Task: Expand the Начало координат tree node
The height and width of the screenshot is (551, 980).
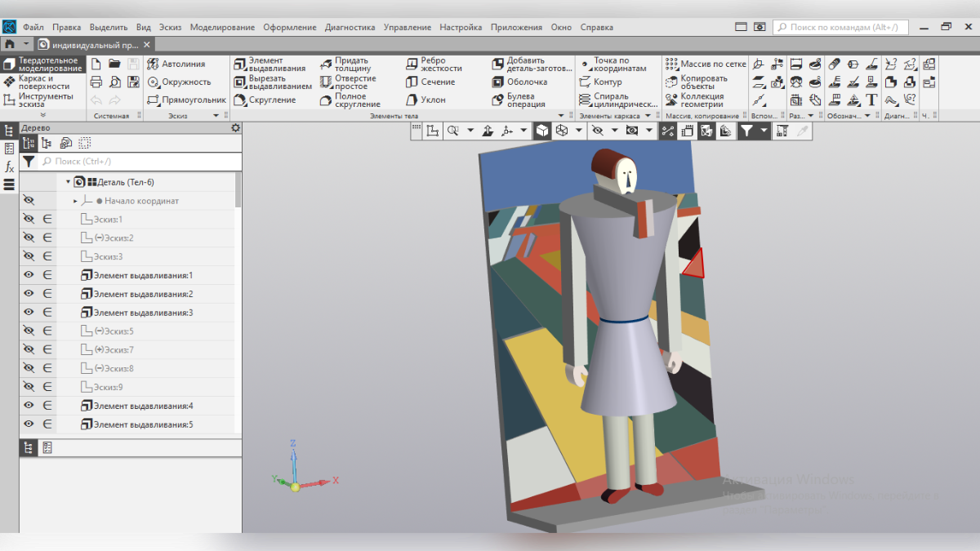Action: click(75, 201)
